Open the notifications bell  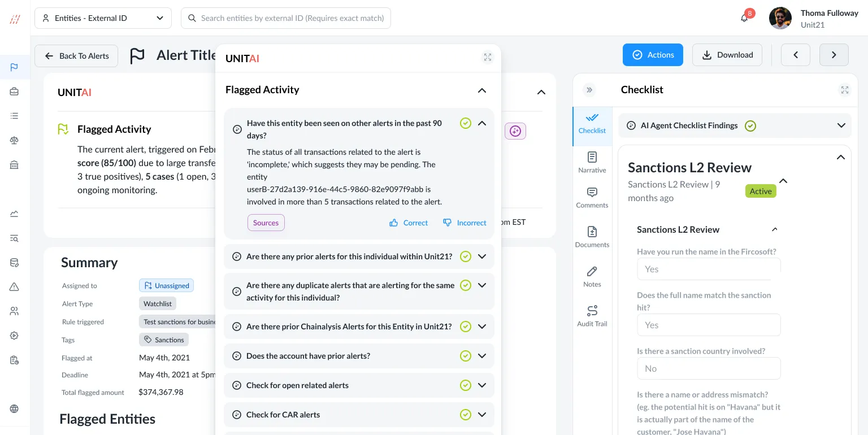point(744,18)
